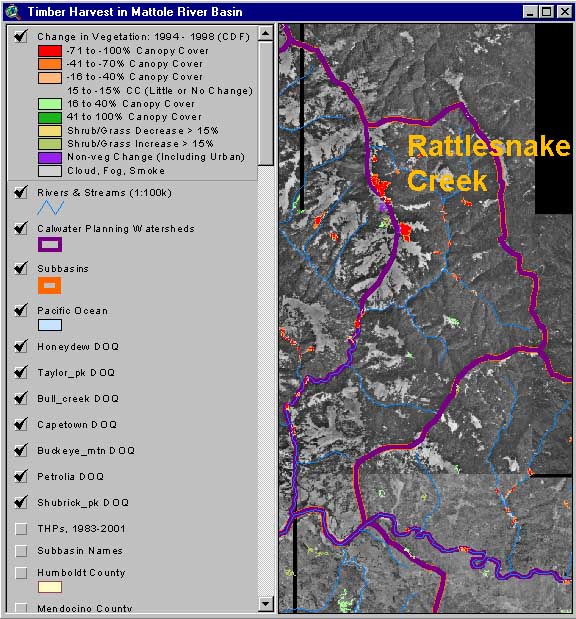This screenshot has width=576, height=619.
Task: Click the legend scrollbar up arrow
Action: 266,34
